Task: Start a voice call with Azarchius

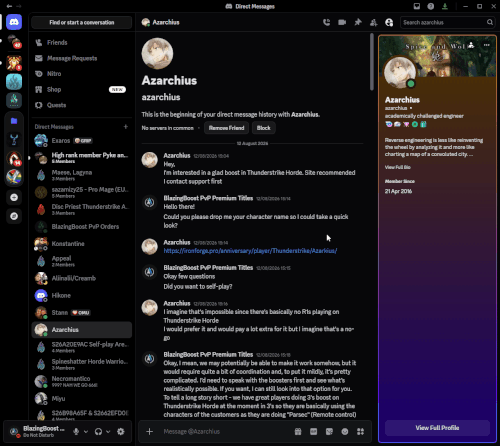Action: [x=327, y=22]
